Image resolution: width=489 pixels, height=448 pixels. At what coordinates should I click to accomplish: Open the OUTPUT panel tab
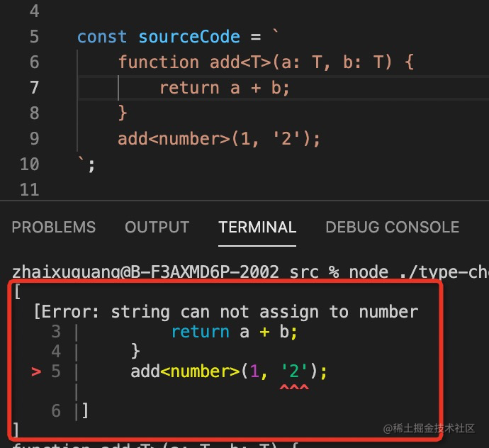157,228
